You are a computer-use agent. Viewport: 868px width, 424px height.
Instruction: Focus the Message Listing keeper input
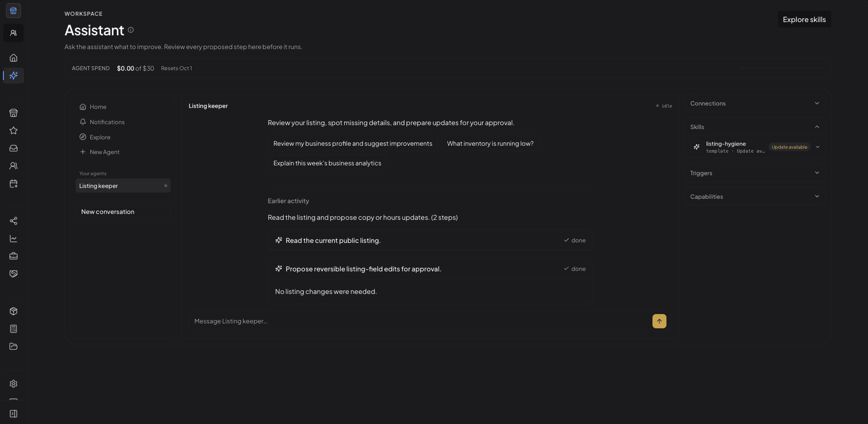click(x=420, y=321)
